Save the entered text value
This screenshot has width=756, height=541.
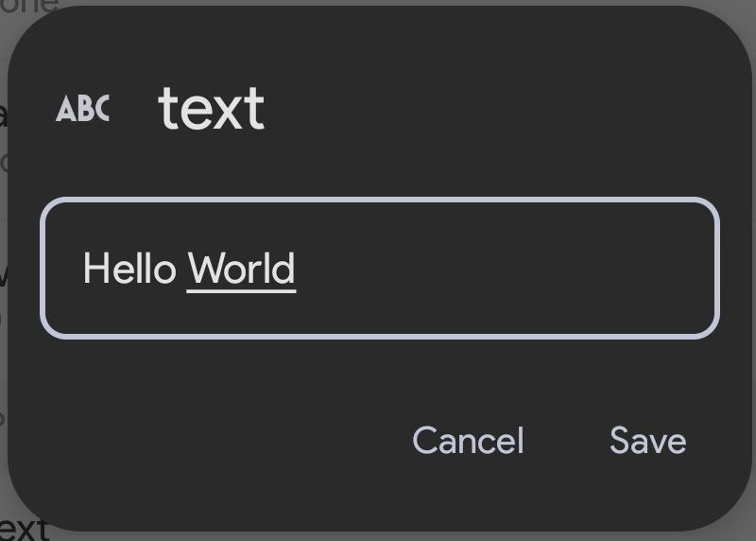[x=647, y=441]
